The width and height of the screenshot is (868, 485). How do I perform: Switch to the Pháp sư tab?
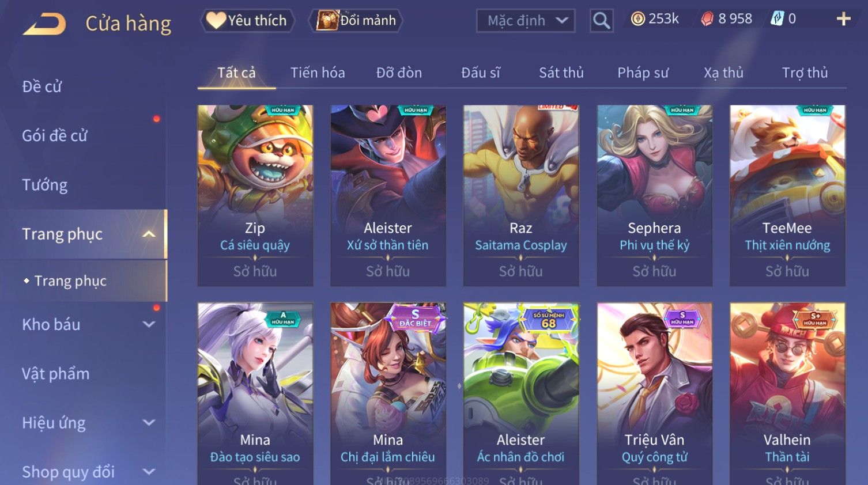click(x=643, y=73)
